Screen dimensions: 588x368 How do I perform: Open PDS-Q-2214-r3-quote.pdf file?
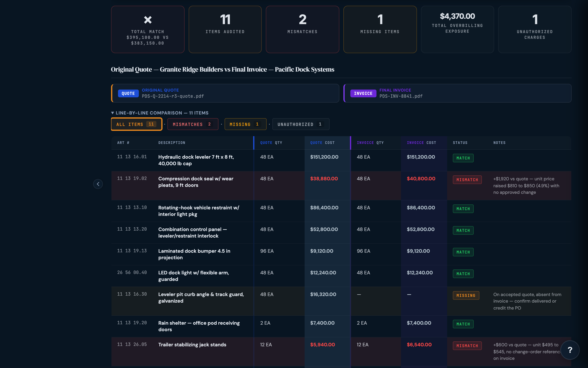[x=173, y=96]
